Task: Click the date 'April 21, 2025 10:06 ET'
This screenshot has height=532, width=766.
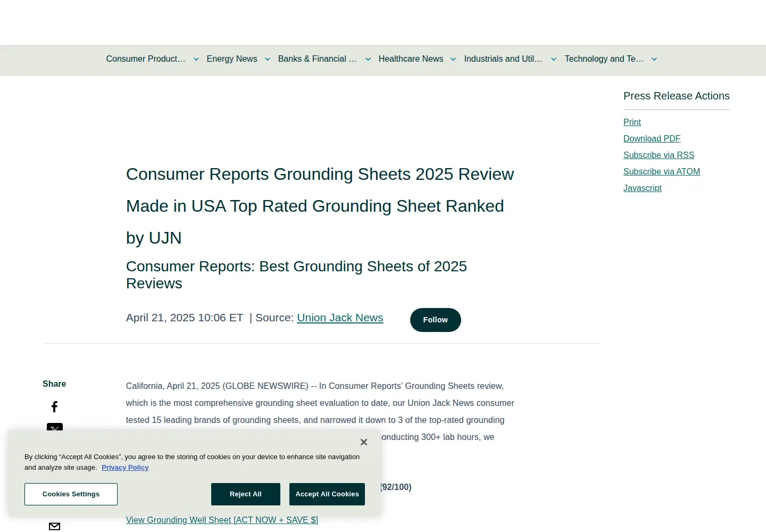Action: pos(185,318)
